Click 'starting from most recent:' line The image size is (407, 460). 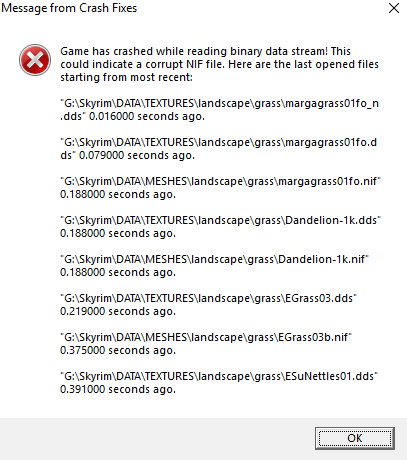pos(126,77)
